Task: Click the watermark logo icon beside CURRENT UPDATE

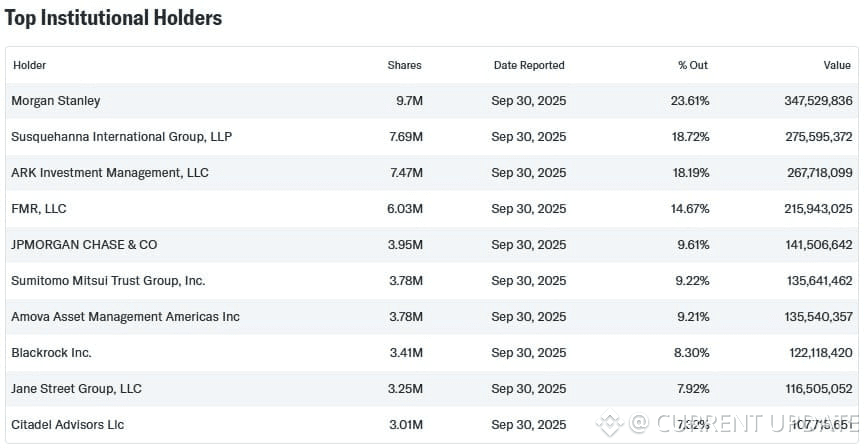Action: point(610,424)
